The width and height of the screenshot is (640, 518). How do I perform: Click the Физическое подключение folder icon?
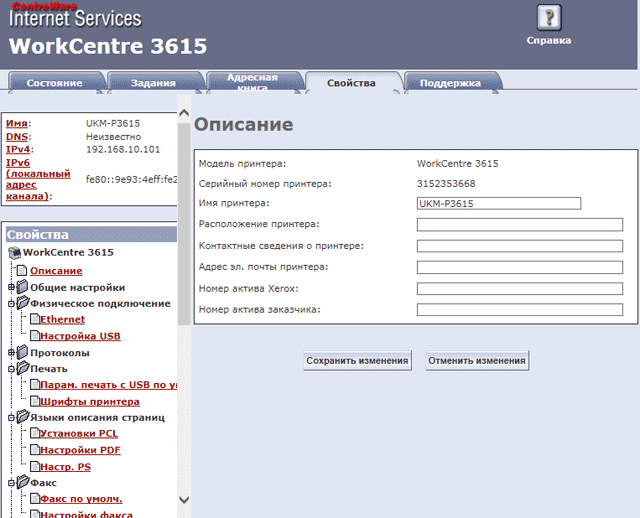(x=23, y=303)
